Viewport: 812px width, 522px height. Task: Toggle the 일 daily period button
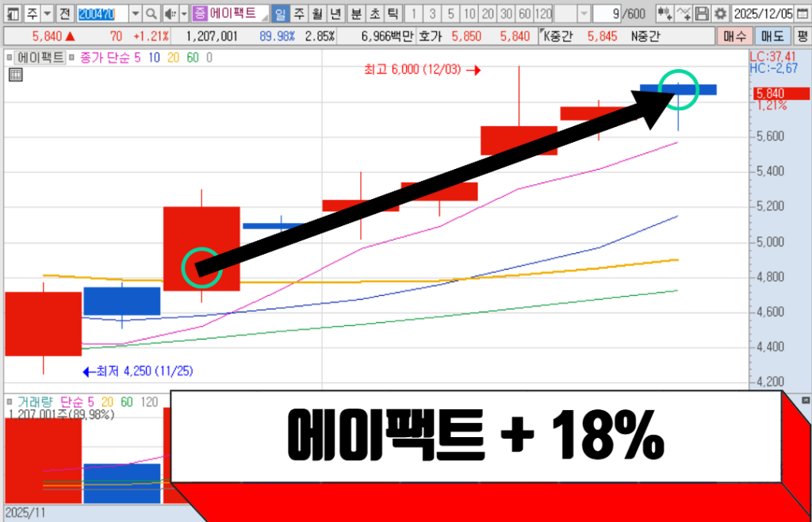[x=280, y=13]
